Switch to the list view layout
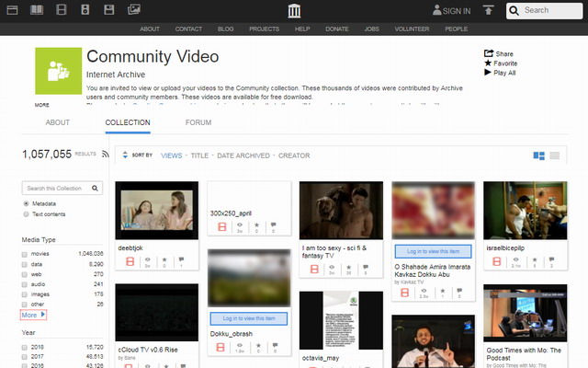The image size is (588, 368). click(555, 155)
